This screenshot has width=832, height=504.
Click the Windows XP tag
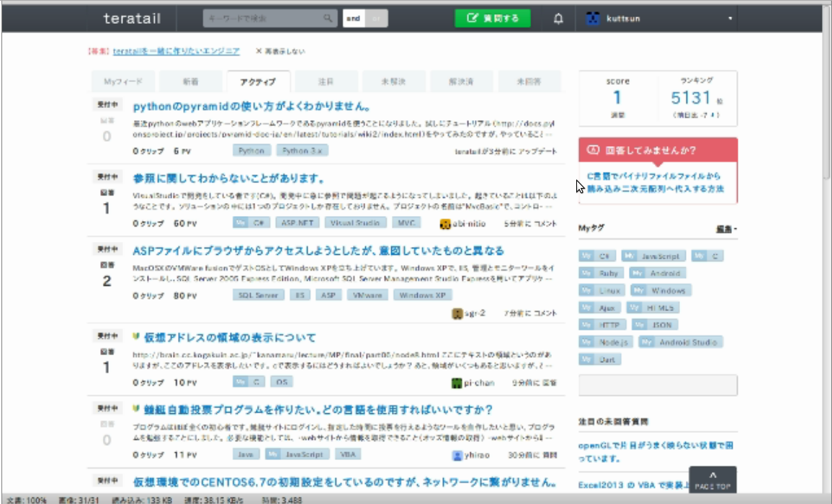422,295
